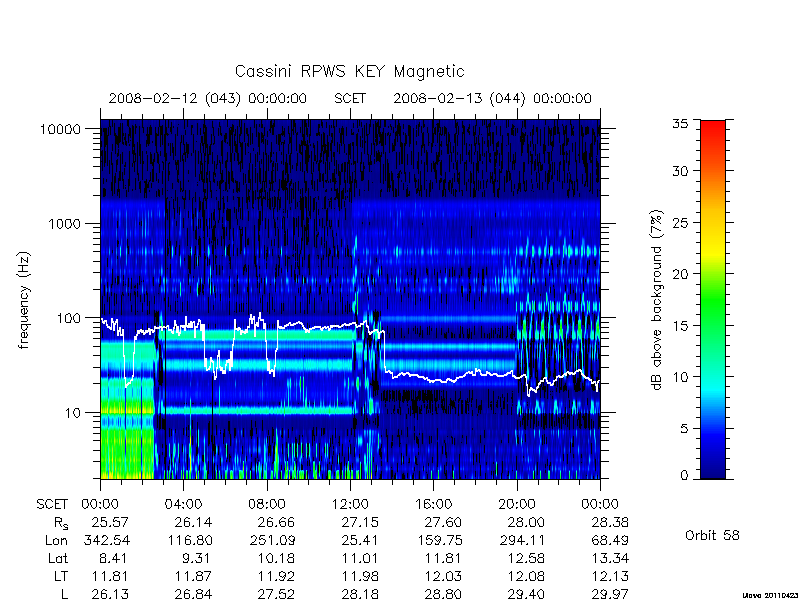Image resolution: width=800 pixels, height=600 pixels.
Task: Click the 25 value on the color scale
Action: pyautogui.click(x=680, y=223)
